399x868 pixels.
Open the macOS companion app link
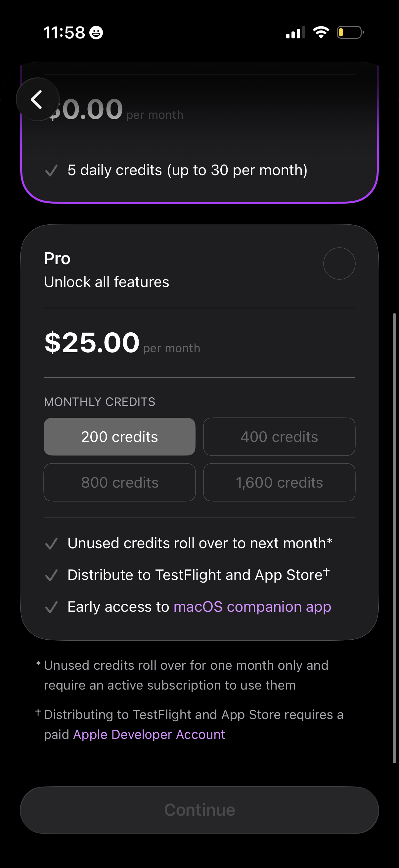(x=252, y=606)
